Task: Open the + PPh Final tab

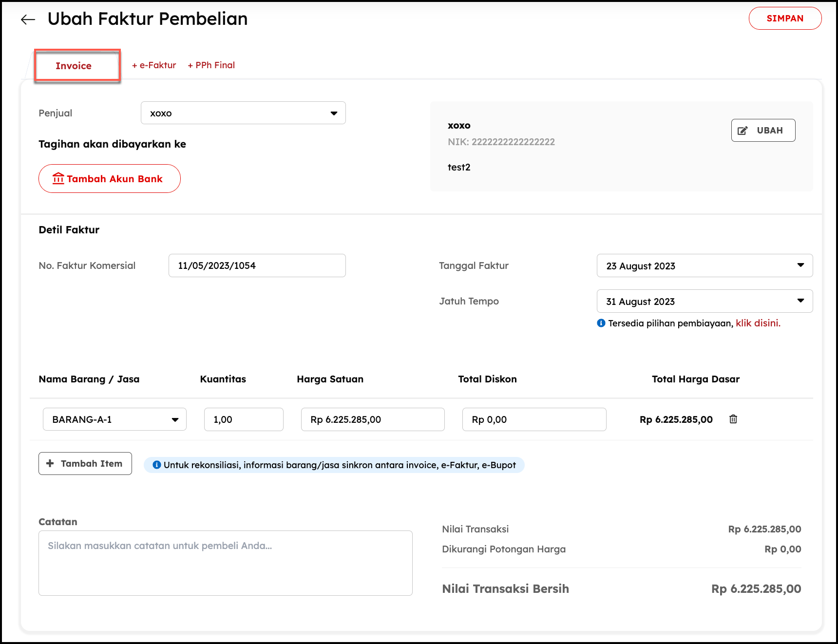Action: 211,65
